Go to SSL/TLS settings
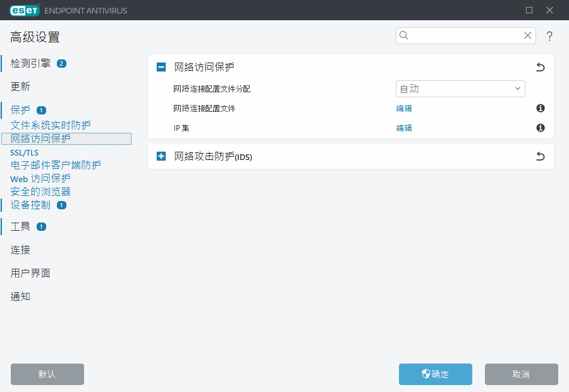This screenshot has height=392, width=569. [x=25, y=152]
